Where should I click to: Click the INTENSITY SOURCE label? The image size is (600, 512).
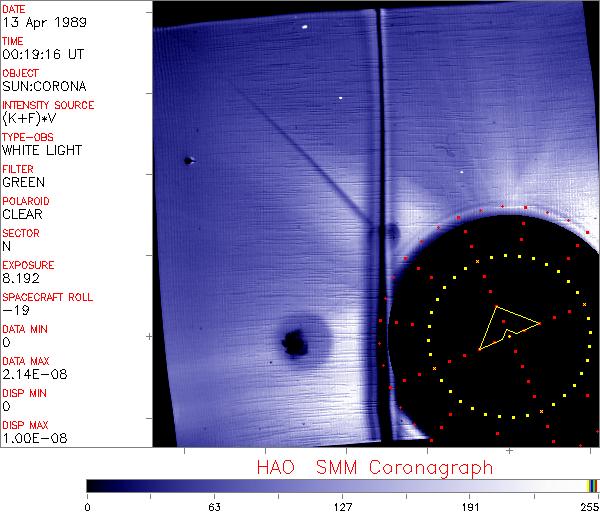pyautogui.click(x=48, y=105)
